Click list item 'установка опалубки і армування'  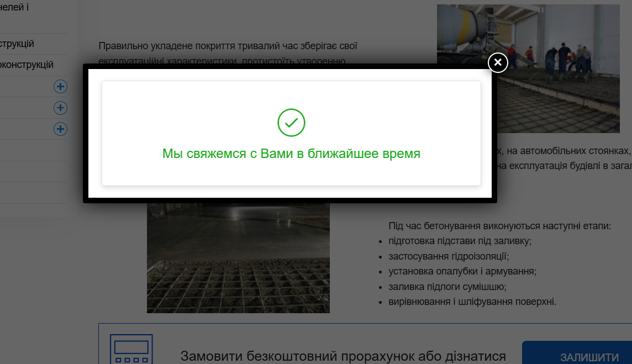462,271
